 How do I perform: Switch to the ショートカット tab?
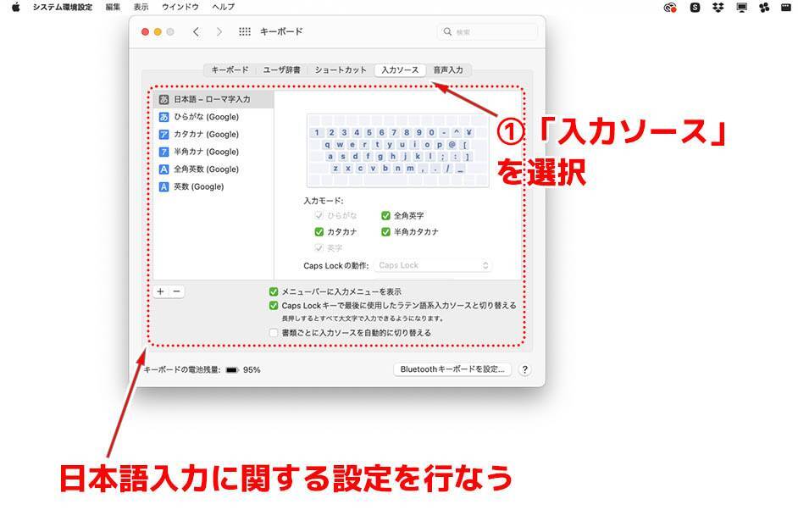(341, 69)
